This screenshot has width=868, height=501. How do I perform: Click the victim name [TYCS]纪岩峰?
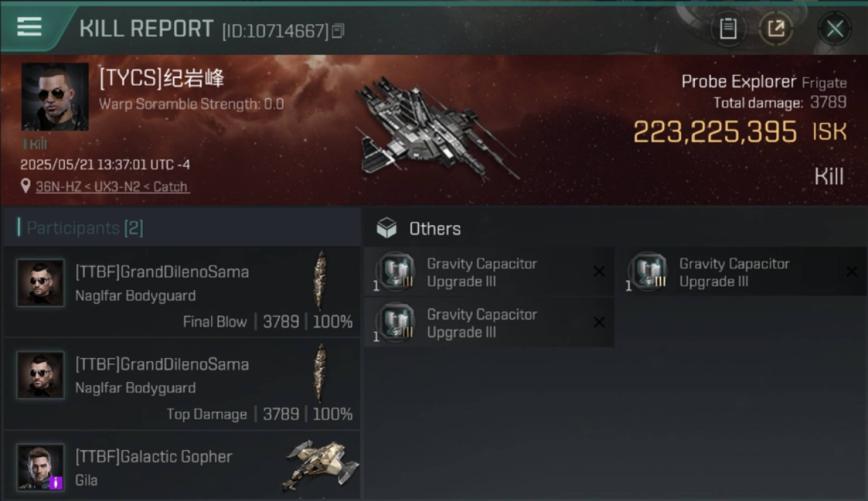click(162, 78)
